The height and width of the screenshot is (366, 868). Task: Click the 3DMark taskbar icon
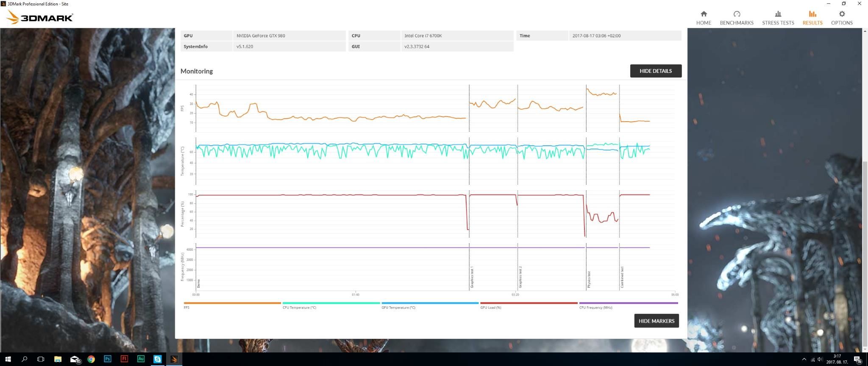click(x=174, y=359)
